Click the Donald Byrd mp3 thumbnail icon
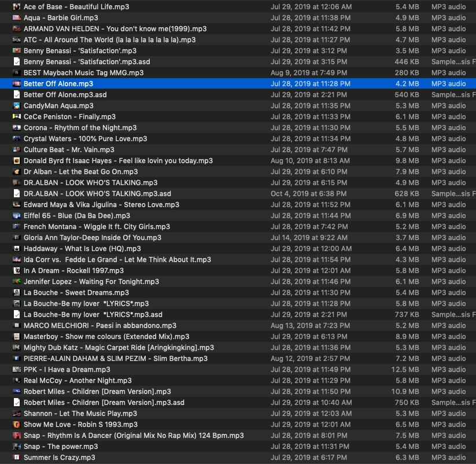The width and height of the screenshot is (476, 464). pos(17,160)
